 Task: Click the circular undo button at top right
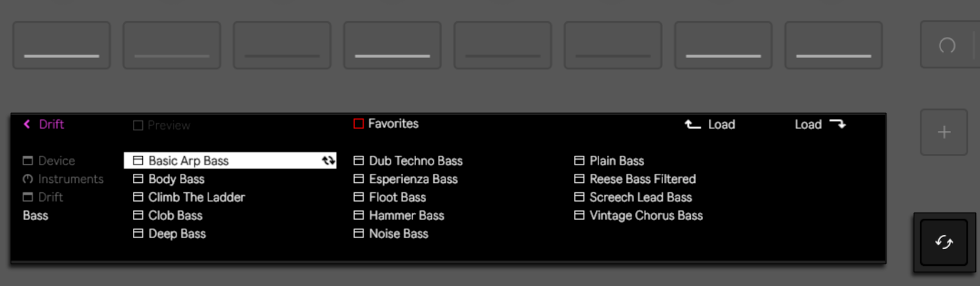[947, 45]
